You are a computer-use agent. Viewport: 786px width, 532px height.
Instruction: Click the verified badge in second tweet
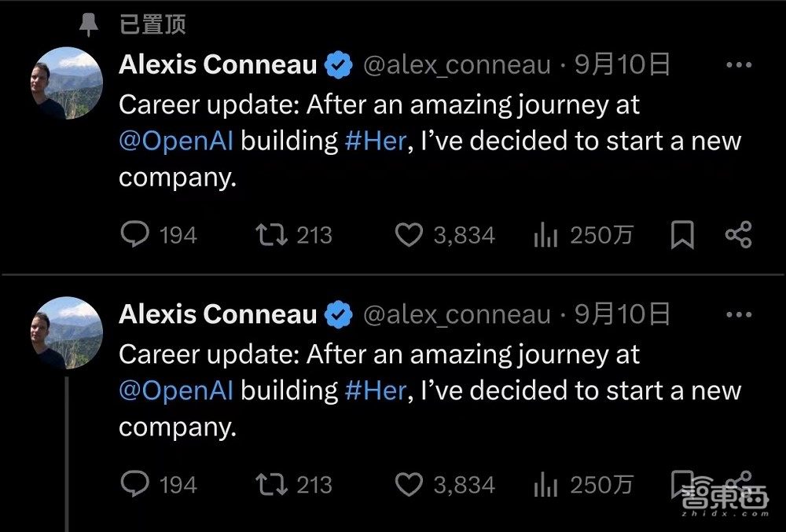[x=339, y=315]
